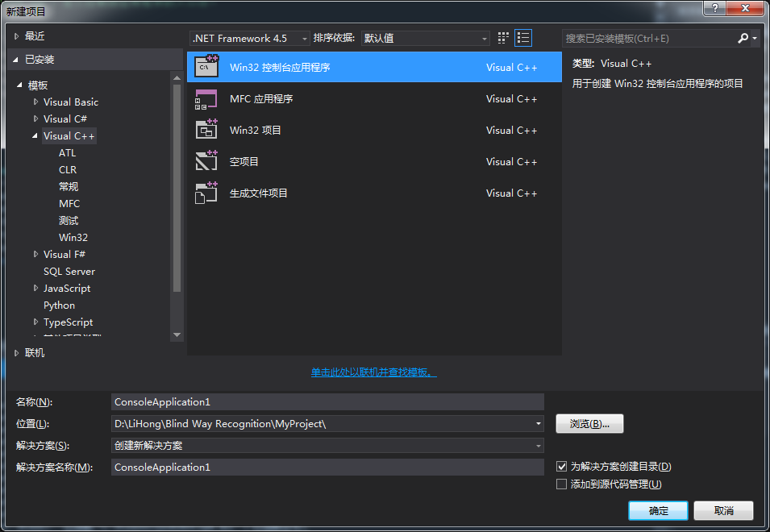Enable add to source control checkbox
770x532 pixels.
(x=561, y=484)
